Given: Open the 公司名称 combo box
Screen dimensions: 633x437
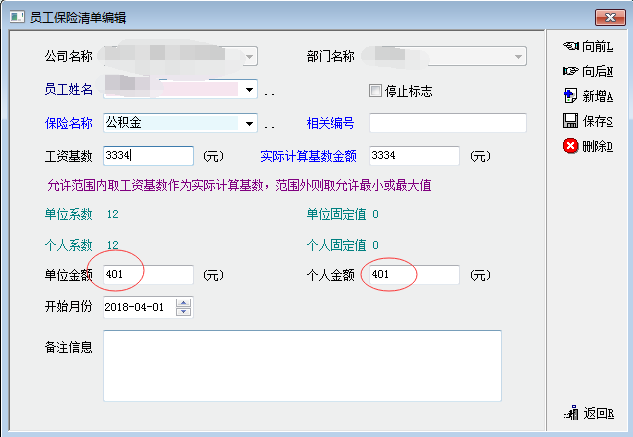Looking at the screenshot, I should (249, 57).
